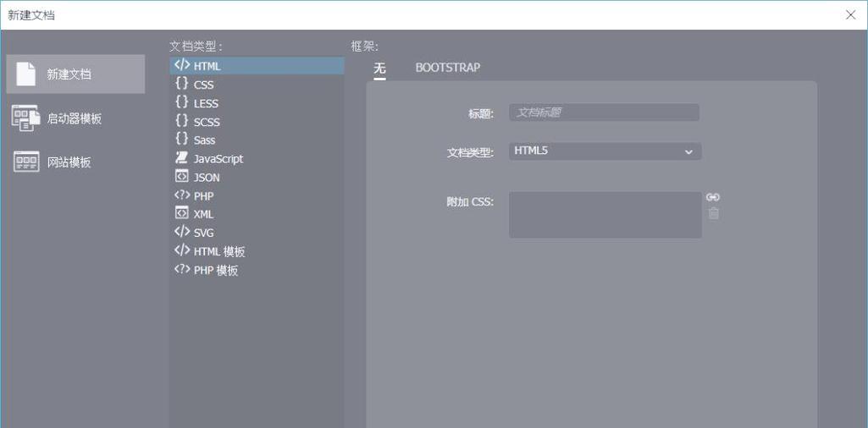
Task: Choose SVG text in document type list
Action: [x=204, y=233]
